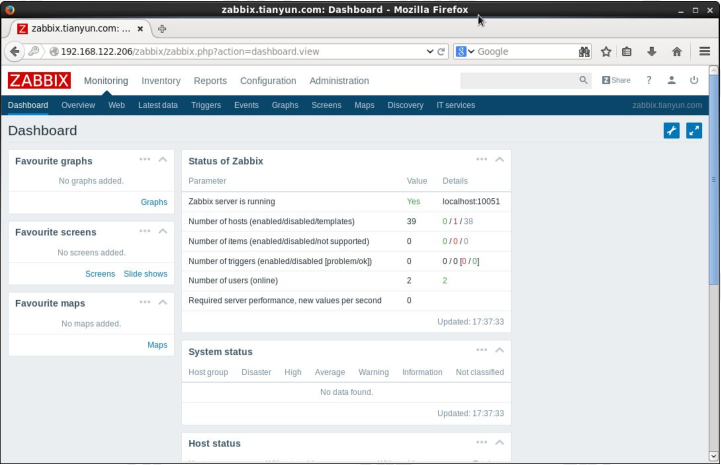721x465 pixels.
Task: Open the search engine selector dropdown
Action: tap(465, 52)
